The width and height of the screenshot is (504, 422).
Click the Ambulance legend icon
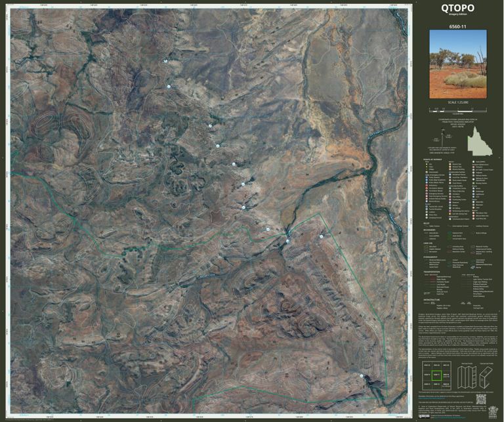(427, 186)
